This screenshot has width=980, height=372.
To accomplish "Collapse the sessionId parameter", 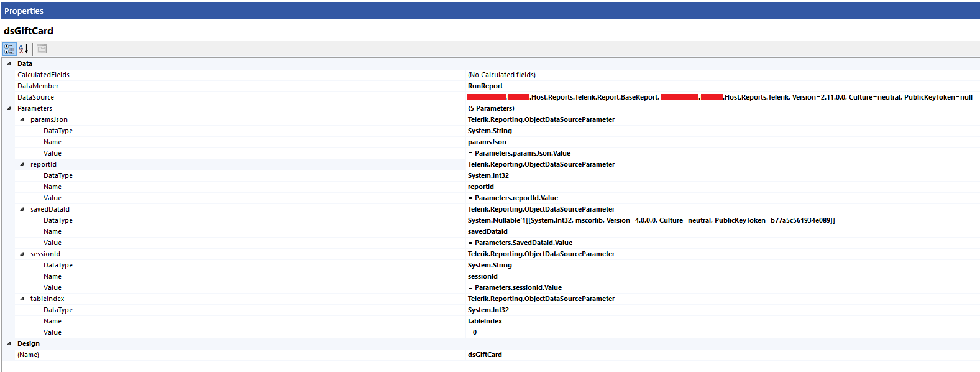I will (22, 254).
